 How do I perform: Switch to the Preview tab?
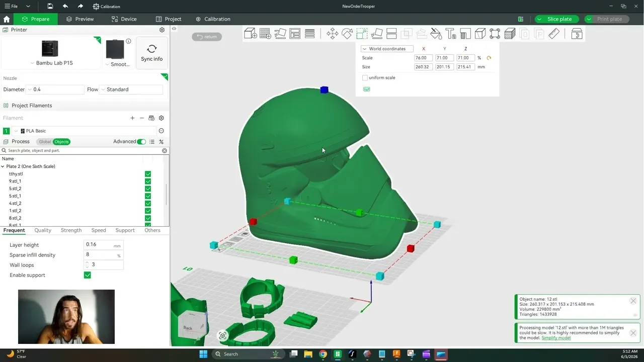click(80, 19)
